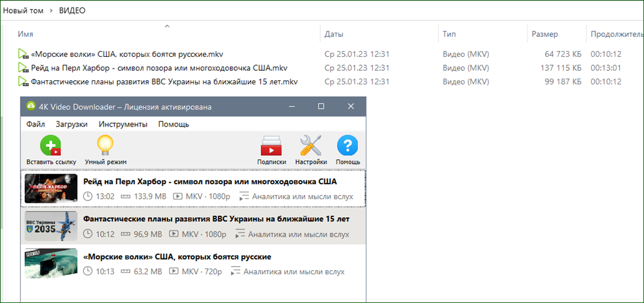Open the Помощь menu in menu bar
The image size is (644, 303).
[174, 124]
